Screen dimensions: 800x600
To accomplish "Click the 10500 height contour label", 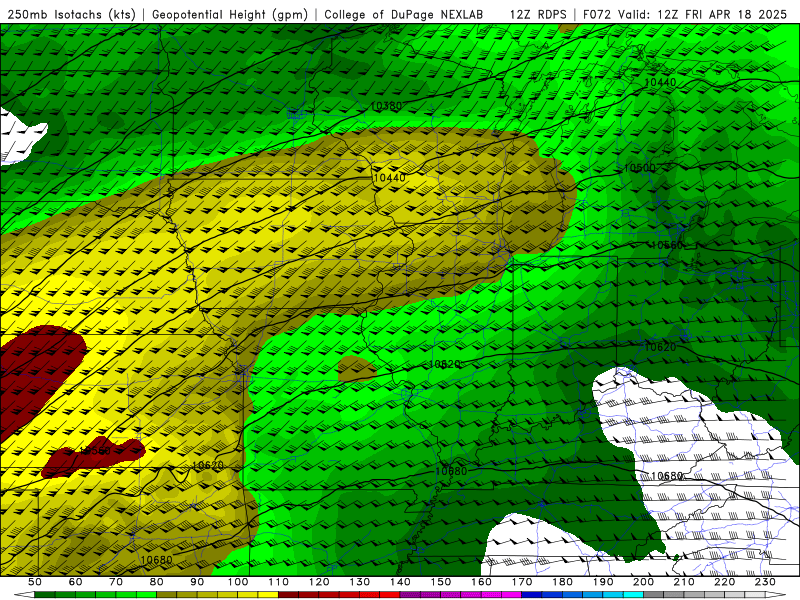I will pos(640,168).
